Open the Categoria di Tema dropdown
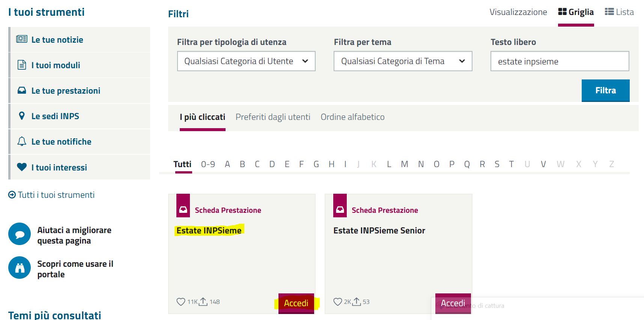Screen dimensions: 644x320 403,61
